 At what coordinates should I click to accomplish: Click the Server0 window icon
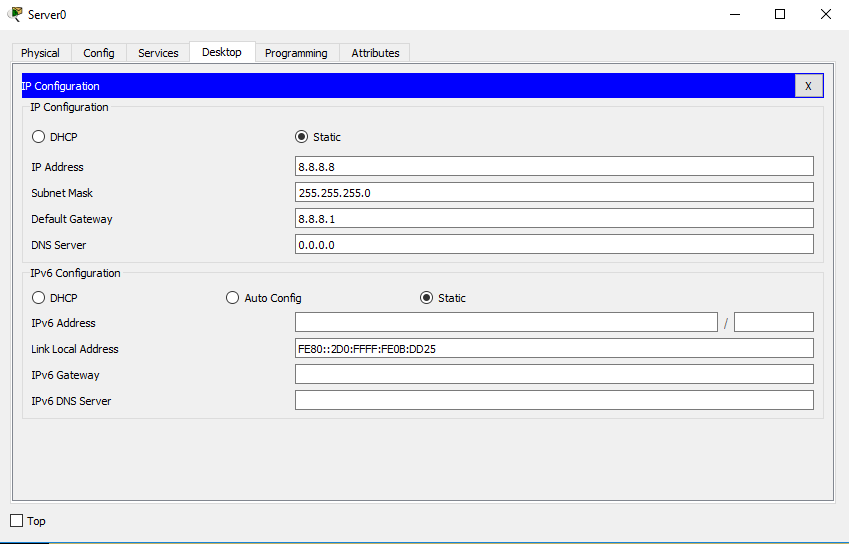point(15,14)
